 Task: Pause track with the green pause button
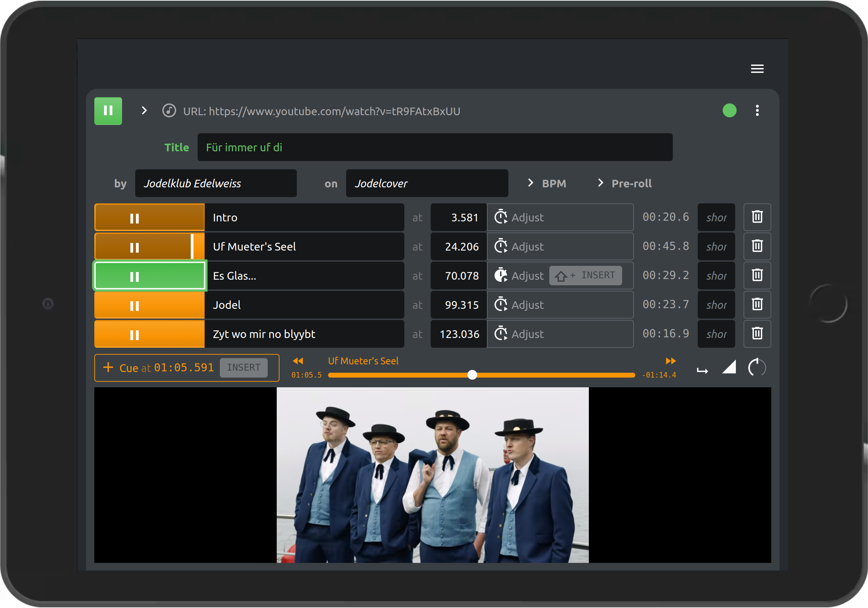108,110
